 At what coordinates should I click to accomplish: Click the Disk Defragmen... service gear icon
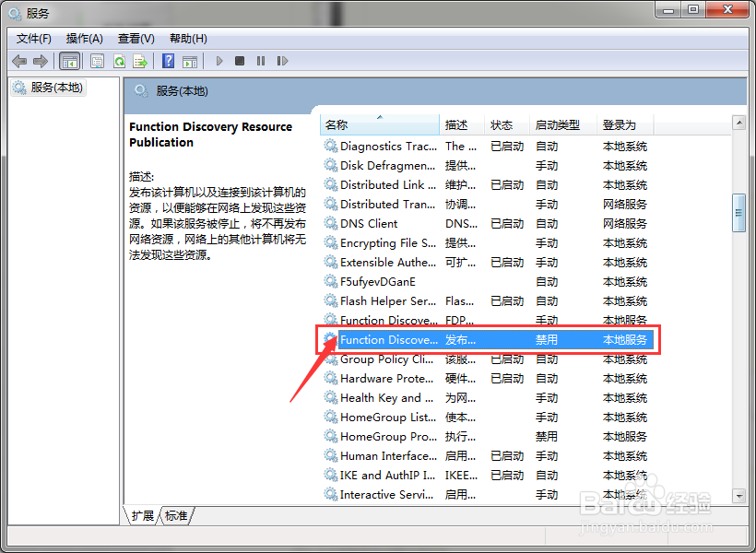tap(331, 165)
